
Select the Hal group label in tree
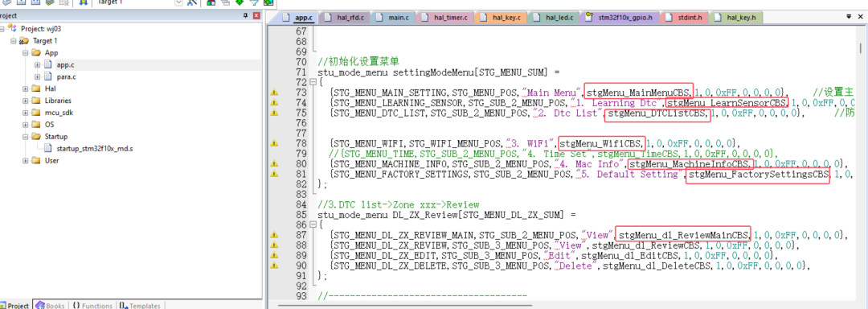(51, 89)
